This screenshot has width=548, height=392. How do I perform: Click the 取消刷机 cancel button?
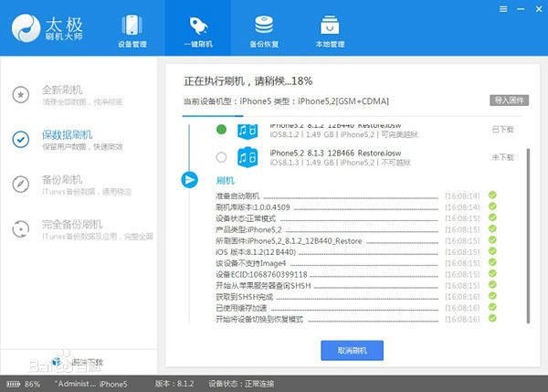coord(352,350)
